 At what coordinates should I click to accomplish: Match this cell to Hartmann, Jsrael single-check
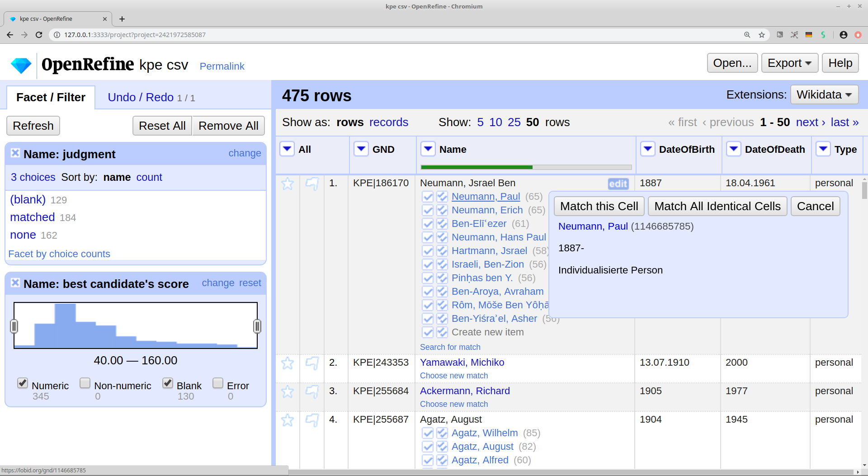coord(428,251)
